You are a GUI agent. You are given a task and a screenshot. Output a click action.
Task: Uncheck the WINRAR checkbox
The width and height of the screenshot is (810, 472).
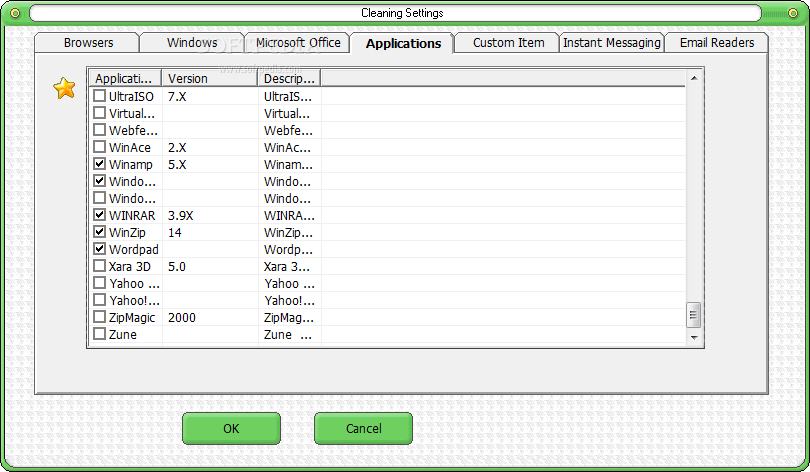[x=99, y=215]
